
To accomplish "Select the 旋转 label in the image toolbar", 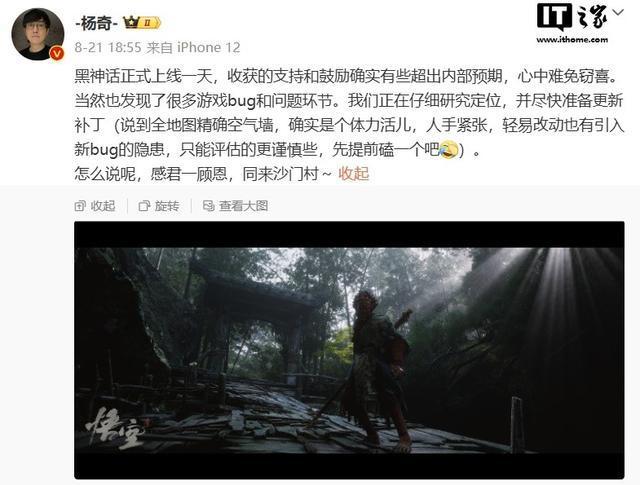I will point(167,206).
